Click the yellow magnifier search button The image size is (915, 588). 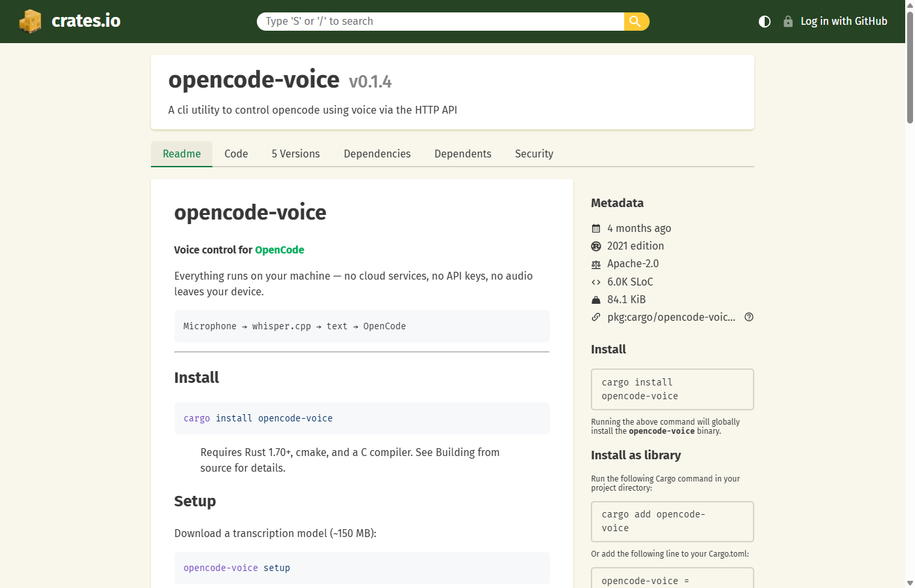637,22
